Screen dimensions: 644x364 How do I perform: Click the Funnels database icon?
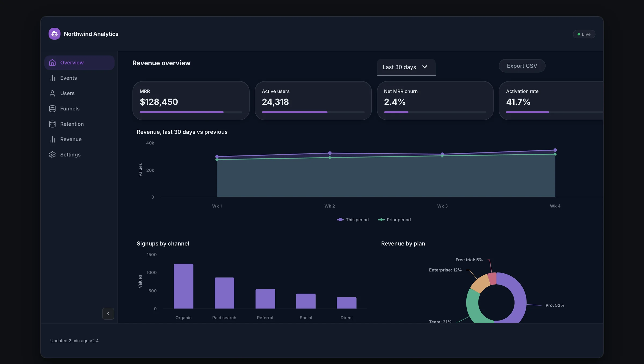(52, 108)
